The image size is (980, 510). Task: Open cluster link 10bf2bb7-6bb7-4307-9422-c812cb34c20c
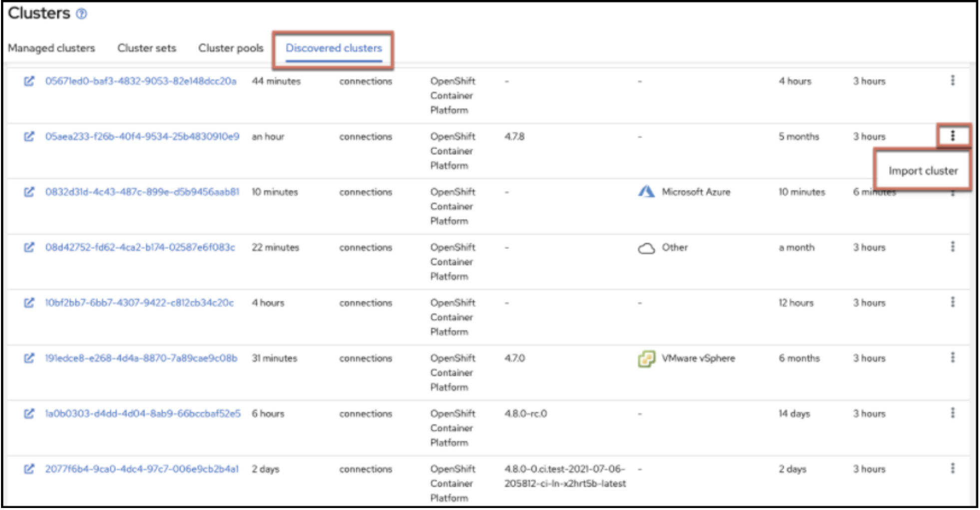click(139, 302)
